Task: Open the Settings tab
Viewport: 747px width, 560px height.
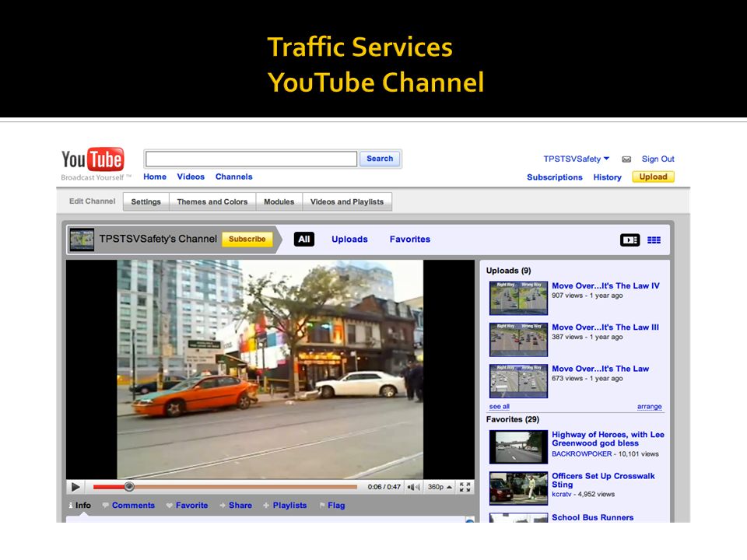Action: tap(146, 202)
